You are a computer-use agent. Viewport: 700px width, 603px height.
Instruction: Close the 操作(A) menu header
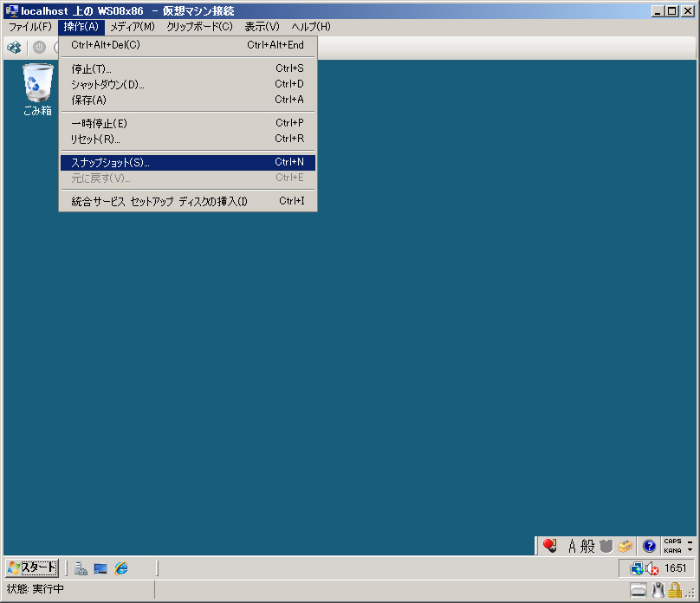click(x=81, y=27)
